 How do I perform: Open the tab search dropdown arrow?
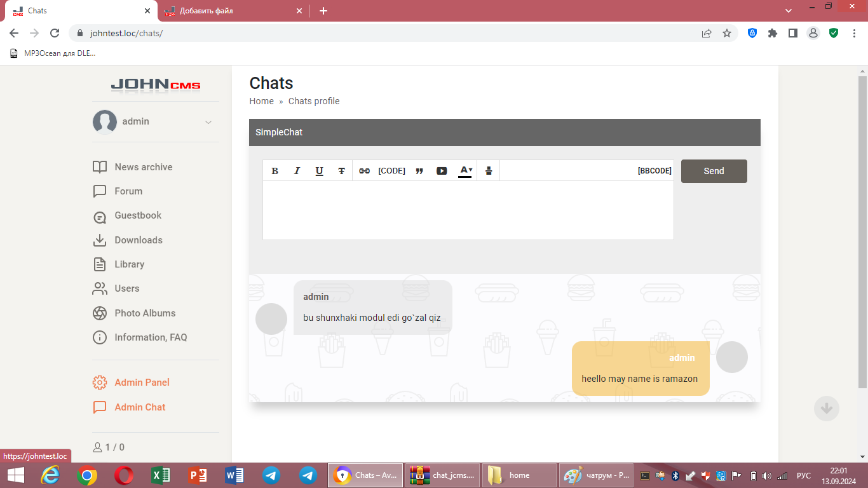(x=789, y=11)
